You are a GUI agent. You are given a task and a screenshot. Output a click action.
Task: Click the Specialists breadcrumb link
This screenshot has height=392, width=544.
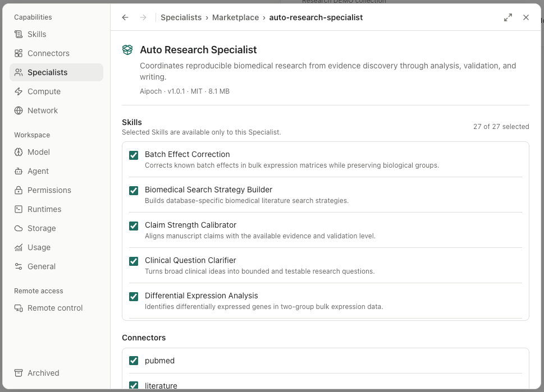point(181,17)
